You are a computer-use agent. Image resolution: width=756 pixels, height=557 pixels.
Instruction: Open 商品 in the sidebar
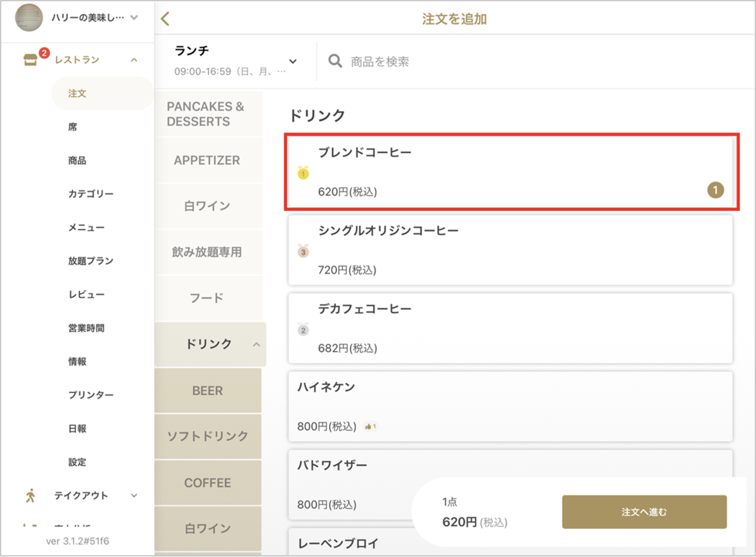[x=77, y=160]
